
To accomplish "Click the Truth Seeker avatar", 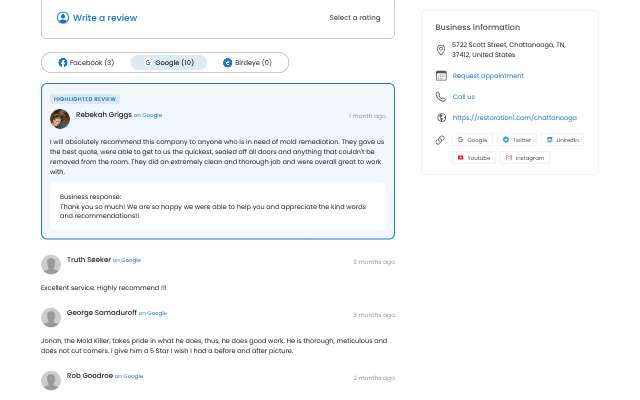I will coord(51,264).
